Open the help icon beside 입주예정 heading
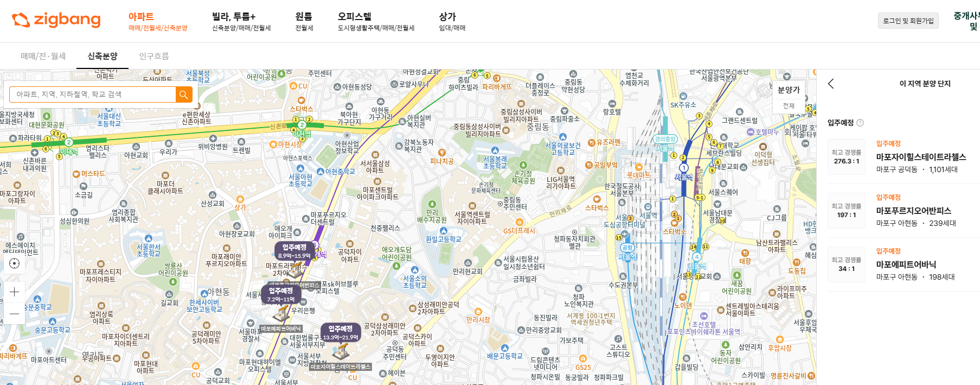 [x=860, y=123]
